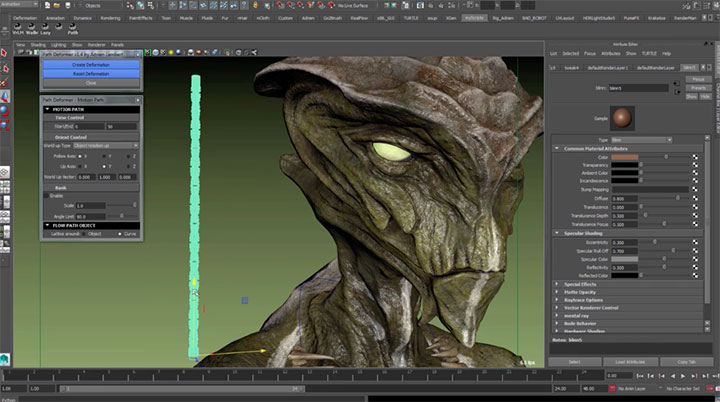Select Lattice around Object option
This screenshot has height=402, width=720.
(x=84, y=234)
